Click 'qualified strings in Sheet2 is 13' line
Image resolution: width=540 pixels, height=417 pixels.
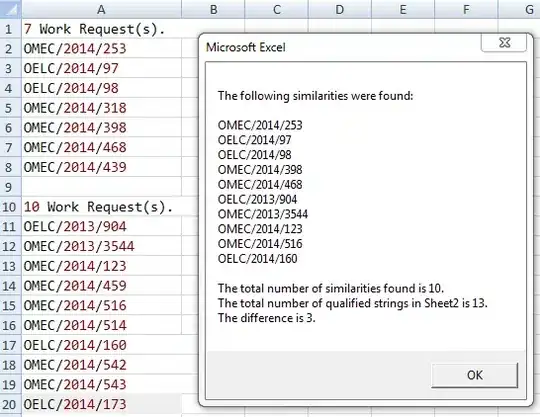click(352, 303)
